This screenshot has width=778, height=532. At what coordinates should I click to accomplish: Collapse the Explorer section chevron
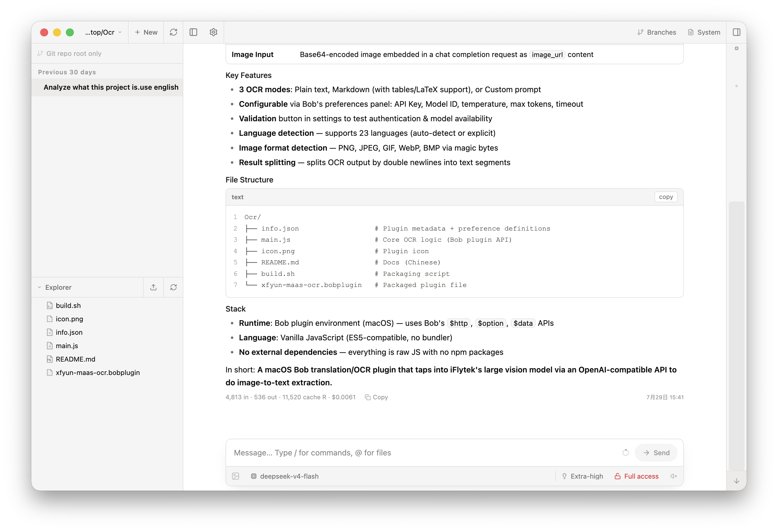(x=39, y=287)
